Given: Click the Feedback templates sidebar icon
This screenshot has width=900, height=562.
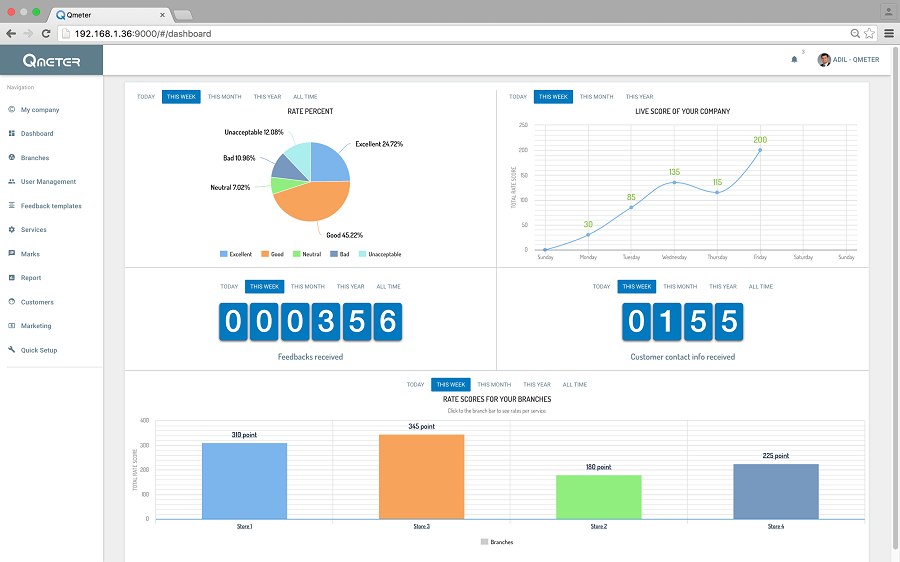Looking at the screenshot, I should point(11,206).
